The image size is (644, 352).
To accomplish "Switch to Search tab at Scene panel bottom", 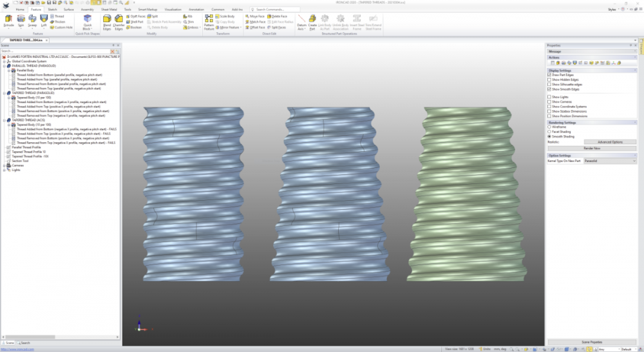I will pyautogui.click(x=23, y=343).
